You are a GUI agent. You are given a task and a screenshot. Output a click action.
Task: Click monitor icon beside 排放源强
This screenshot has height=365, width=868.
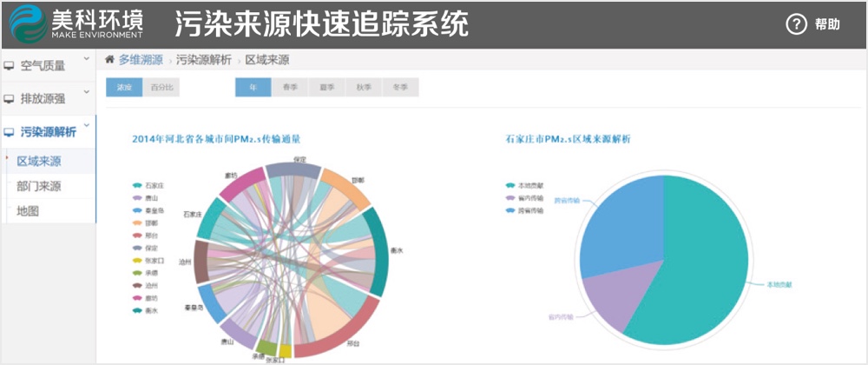9,99
